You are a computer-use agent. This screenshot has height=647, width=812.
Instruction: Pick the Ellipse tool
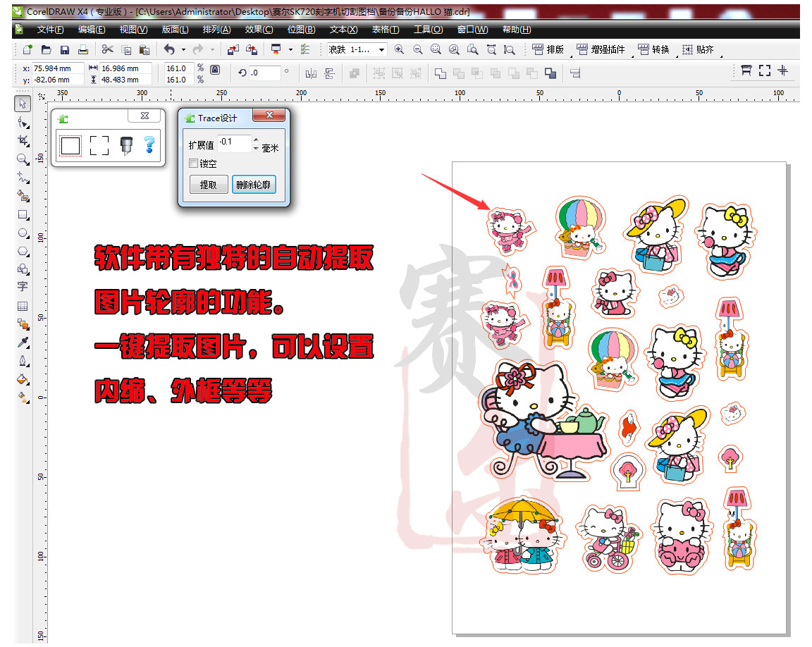click(x=23, y=233)
